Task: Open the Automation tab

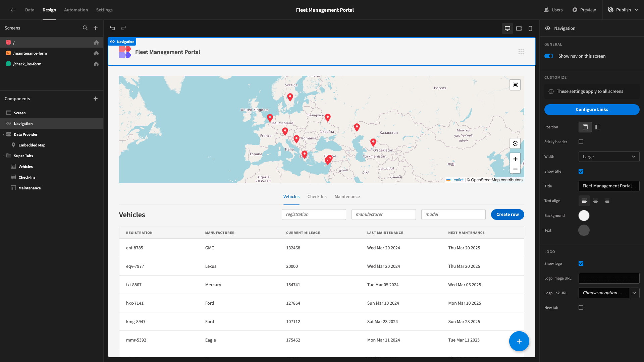Action: pos(76,10)
